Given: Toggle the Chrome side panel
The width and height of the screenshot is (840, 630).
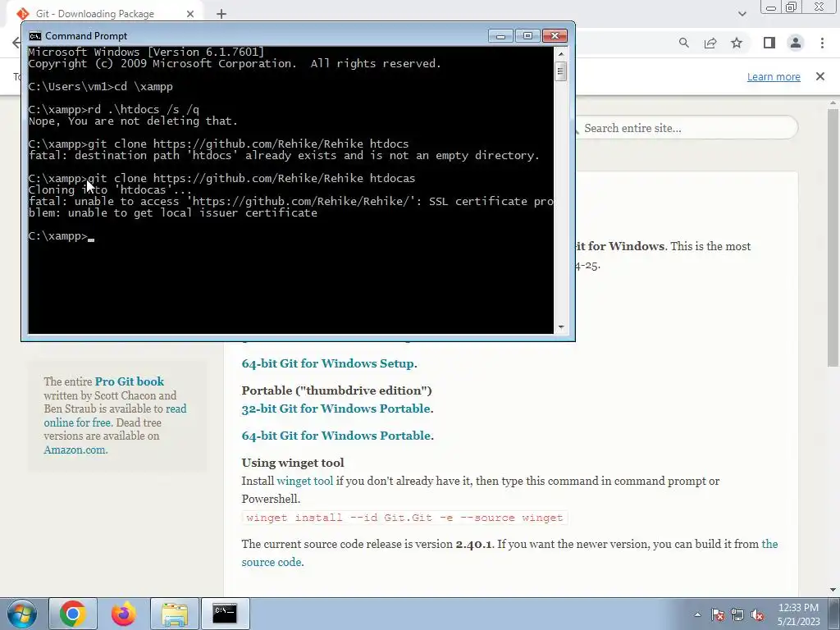Looking at the screenshot, I should [769, 43].
